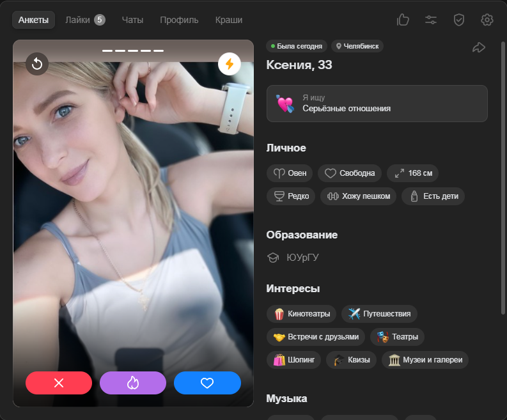Switch to the Лайки tab
This screenshot has width=507, height=420.
click(84, 20)
